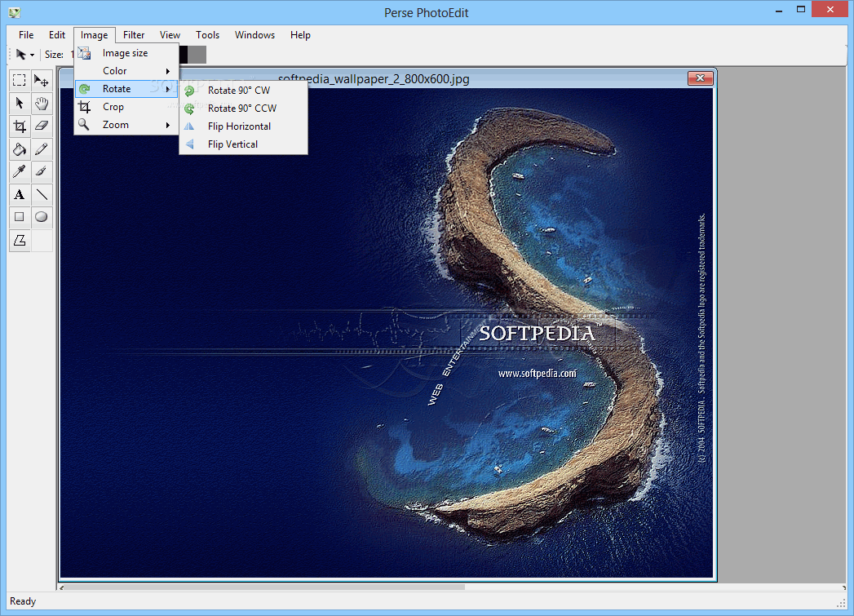Click the Rotate 90° CW icon

[189, 91]
